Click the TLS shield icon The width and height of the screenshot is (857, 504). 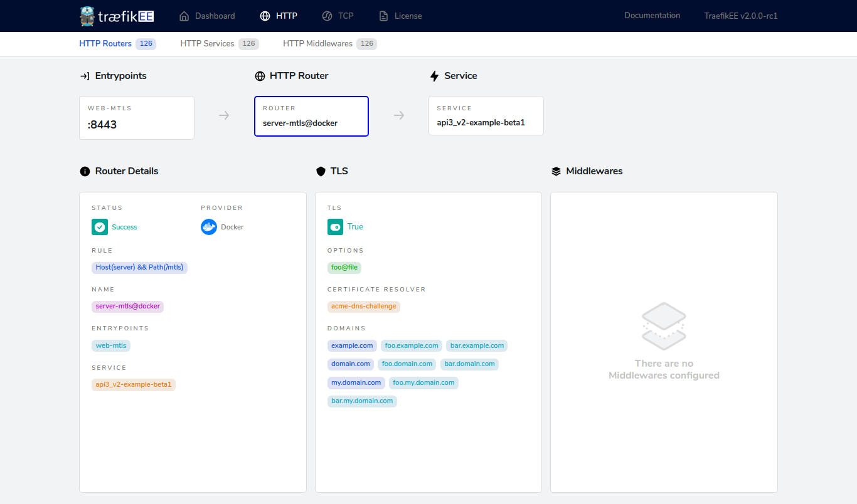coord(321,171)
